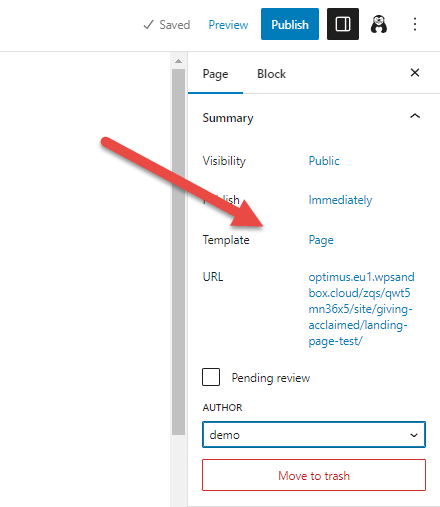The image size is (440, 507).
Task: Open the penguin plugin icon menu
Action: (379, 24)
